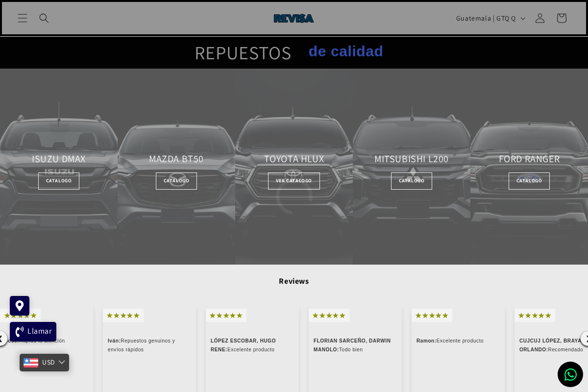
Task: Open the account login icon
Action: (x=539, y=18)
